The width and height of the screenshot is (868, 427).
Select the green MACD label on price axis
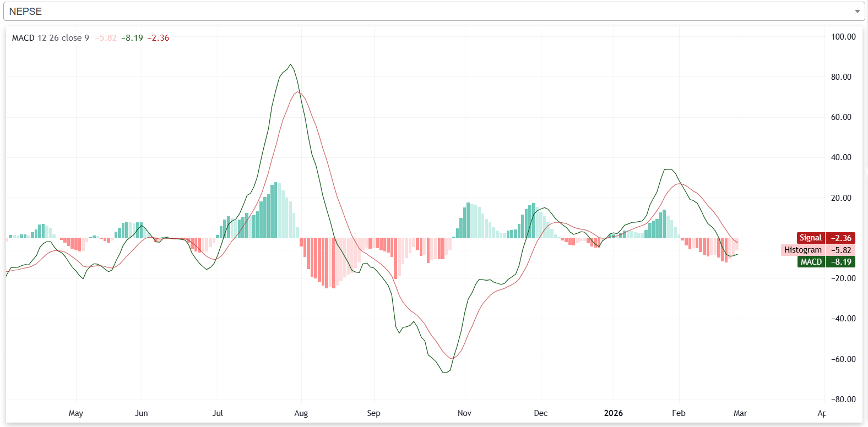[x=811, y=262]
